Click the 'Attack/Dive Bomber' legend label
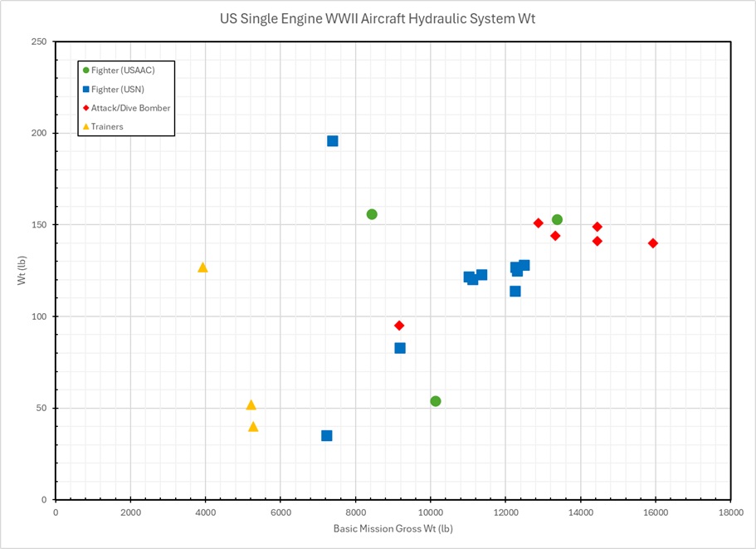Image resolution: width=756 pixels, height=549 pixels. coord(131,108)
